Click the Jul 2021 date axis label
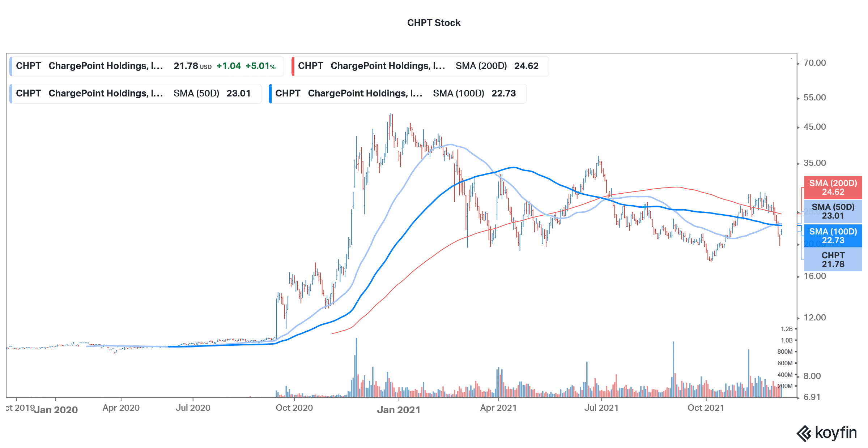Screen dimensions: 868x448 click(601, 408)
